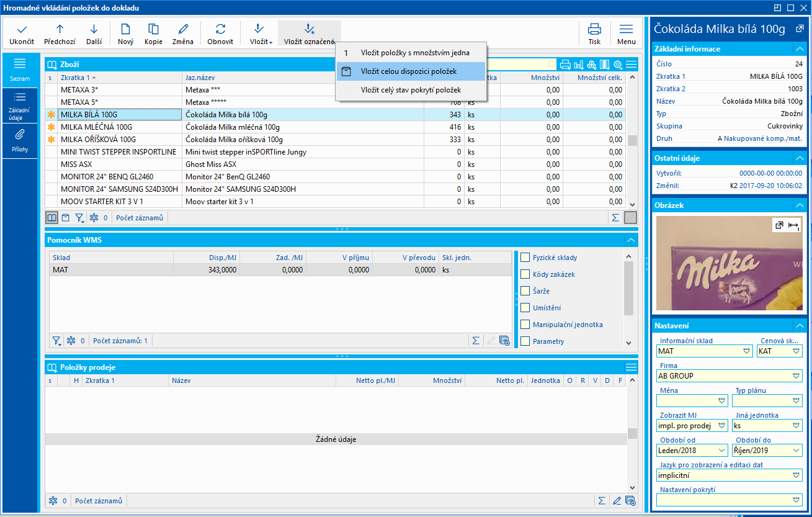The width and height of the screenshot is (812, 517).
Task: Click the sum icon in Zboží footer
Action: pyautogui.click(x=615, y=218)
